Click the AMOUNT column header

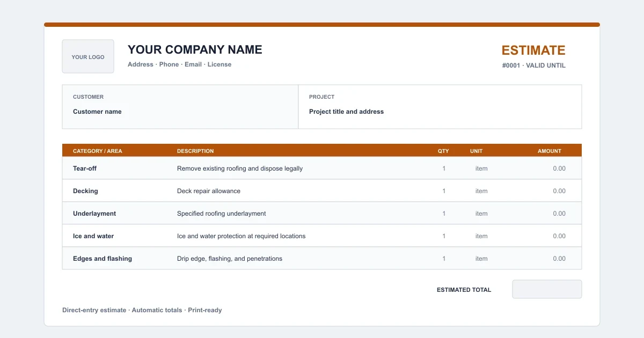550,151
